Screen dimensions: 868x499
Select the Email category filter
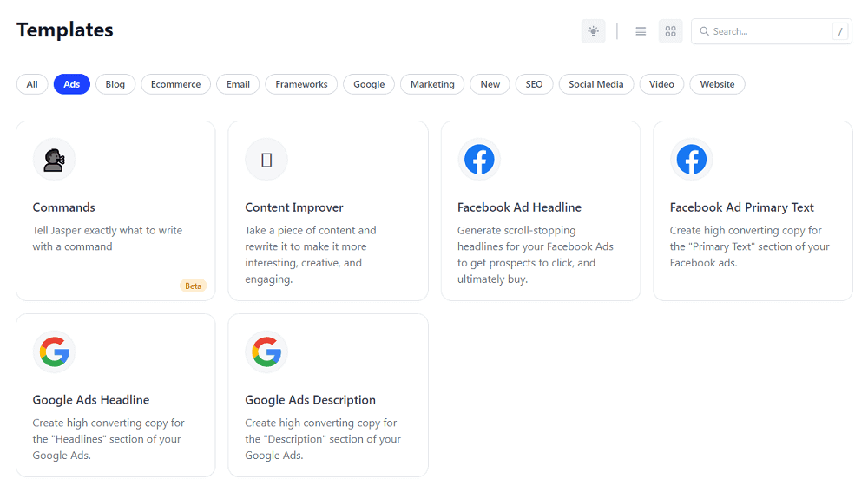pos(238,84)
